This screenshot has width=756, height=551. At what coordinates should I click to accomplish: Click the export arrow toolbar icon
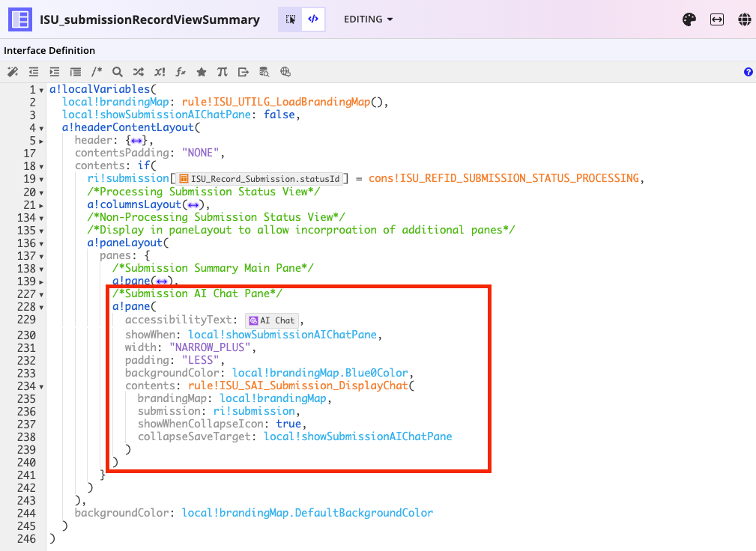tap(244, 72)
